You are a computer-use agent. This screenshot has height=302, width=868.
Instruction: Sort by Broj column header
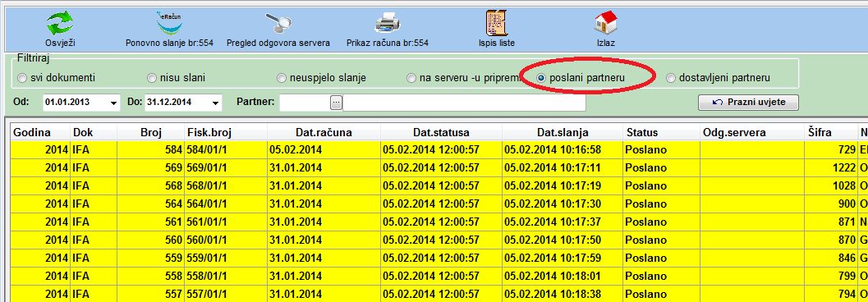(x=150, y=133)
